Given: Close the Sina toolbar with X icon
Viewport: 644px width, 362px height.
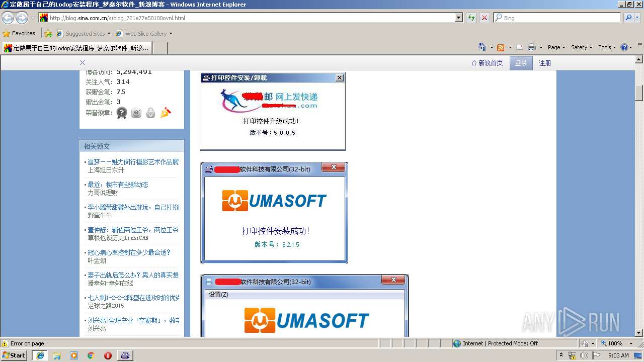Looking at the screenshot, I should [82, 63].
